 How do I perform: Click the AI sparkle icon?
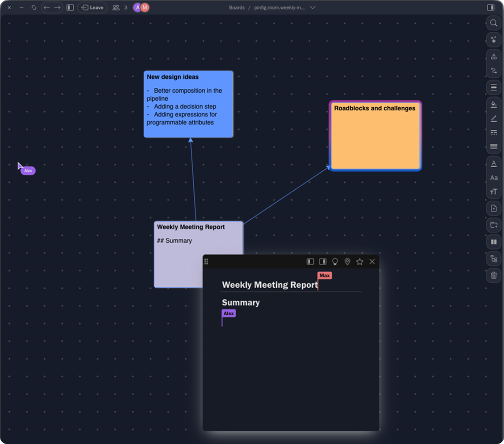point(493,40)
